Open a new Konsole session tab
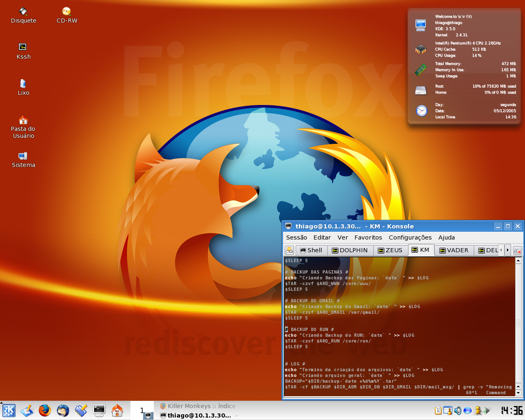 (290, 250)
